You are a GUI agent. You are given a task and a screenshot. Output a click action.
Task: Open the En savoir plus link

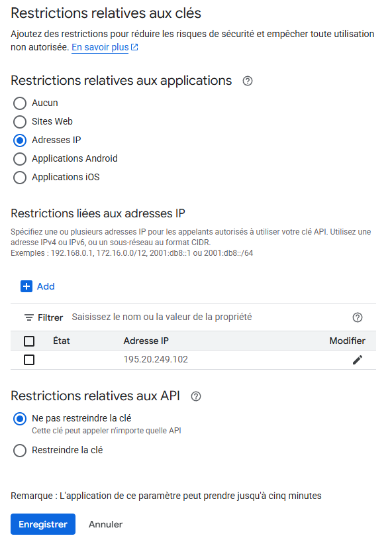tap(100, 47)
